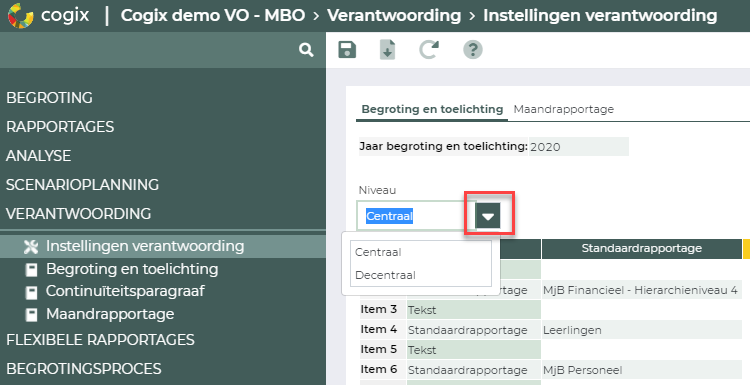Select Centraal in the dropdown list
Screen dimensions: 750x385
click(421, 252)
